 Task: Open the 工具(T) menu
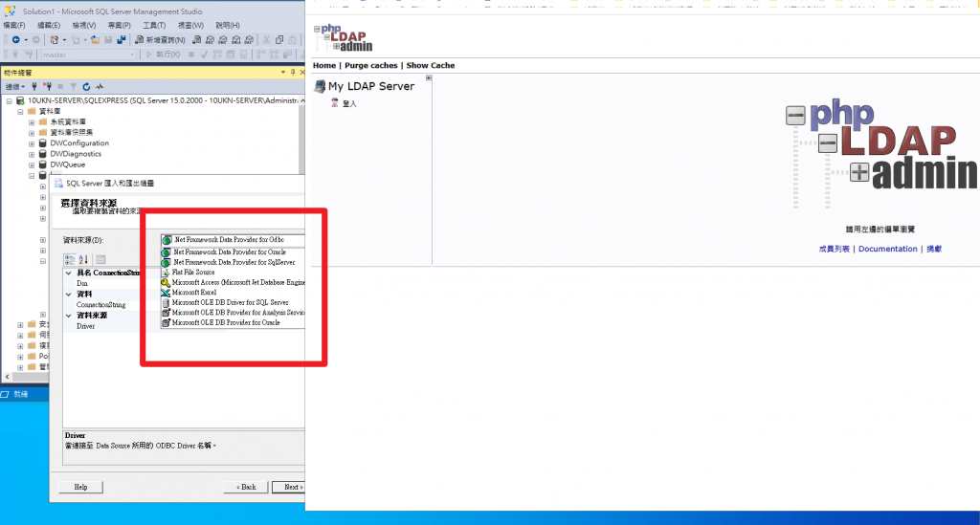click(x=154, y=26)
